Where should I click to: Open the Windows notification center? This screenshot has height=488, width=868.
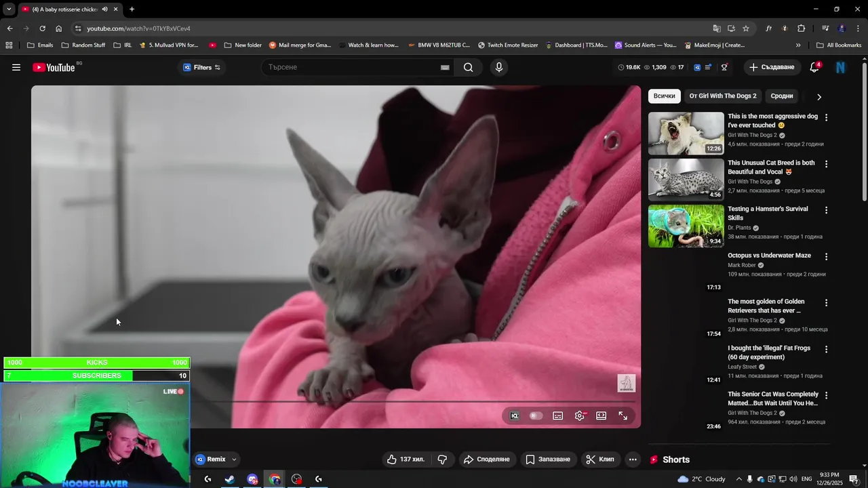(x=854, y=479)
